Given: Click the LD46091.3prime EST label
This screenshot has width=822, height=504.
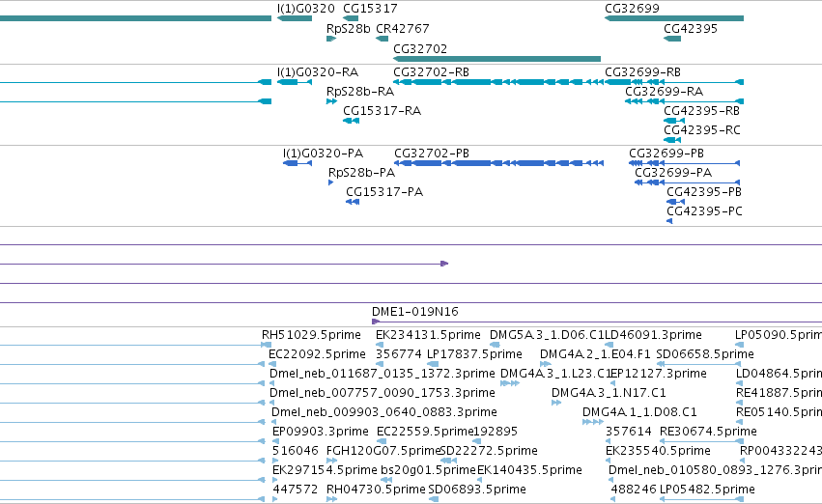Looking at the screenshot, I should [x=653, y=335].
